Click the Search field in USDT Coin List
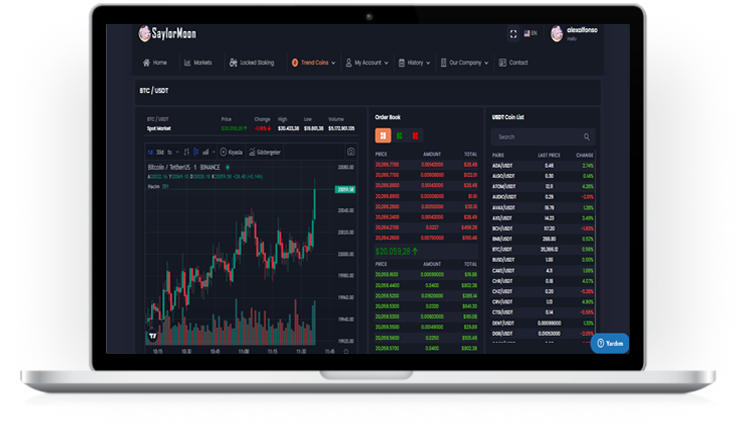 tap(535, 136)
